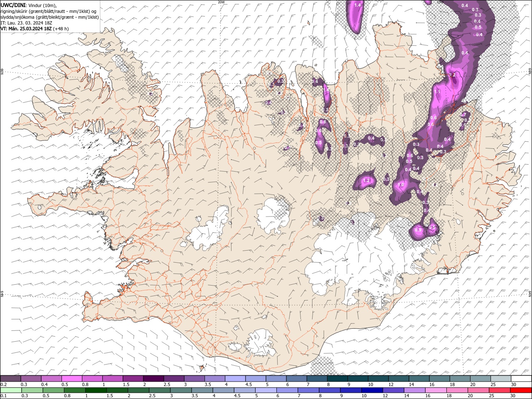The width and height of the screenshot is (532, 399).
Task: Pick snow scale swatch between 0.5 and 0.8
Action: click(71, 379)
